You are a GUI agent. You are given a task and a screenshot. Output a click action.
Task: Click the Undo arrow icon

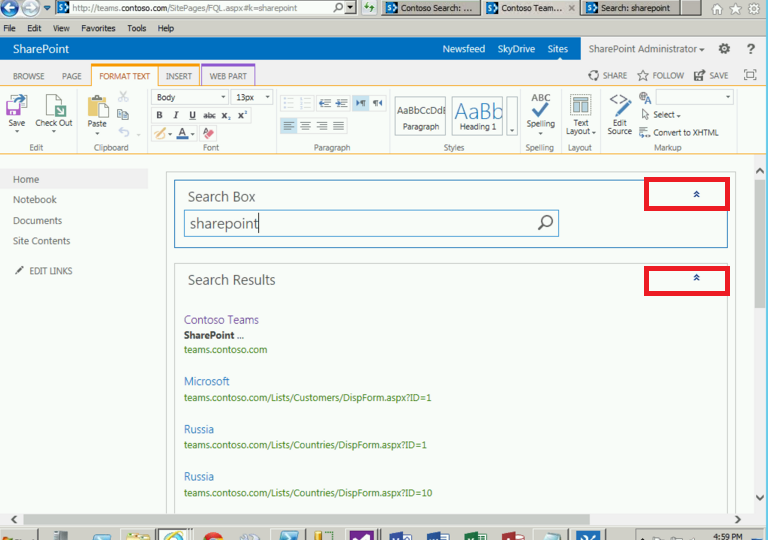(x=124, y=132)
